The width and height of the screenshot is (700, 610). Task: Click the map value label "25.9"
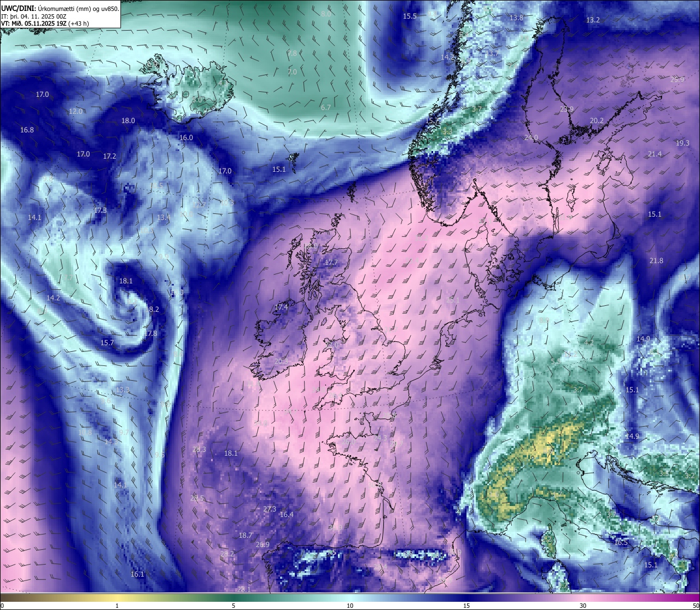[x=677, y=80]
